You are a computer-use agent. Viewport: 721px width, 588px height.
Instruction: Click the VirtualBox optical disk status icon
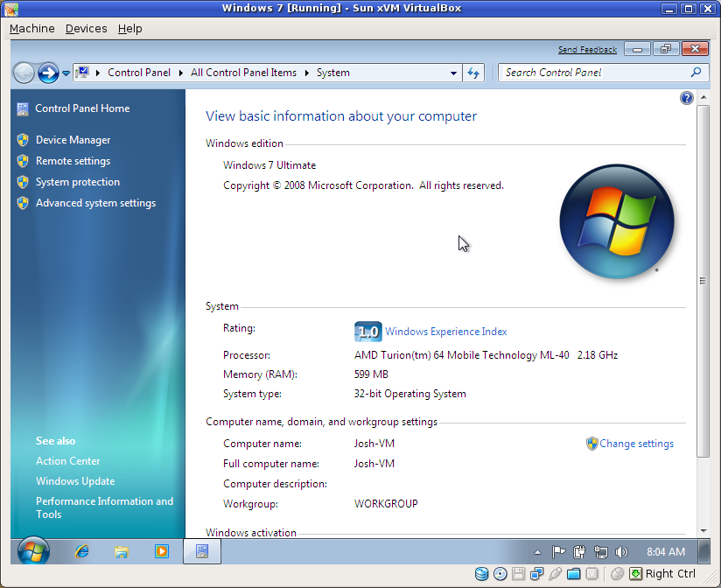coord(500,574)
